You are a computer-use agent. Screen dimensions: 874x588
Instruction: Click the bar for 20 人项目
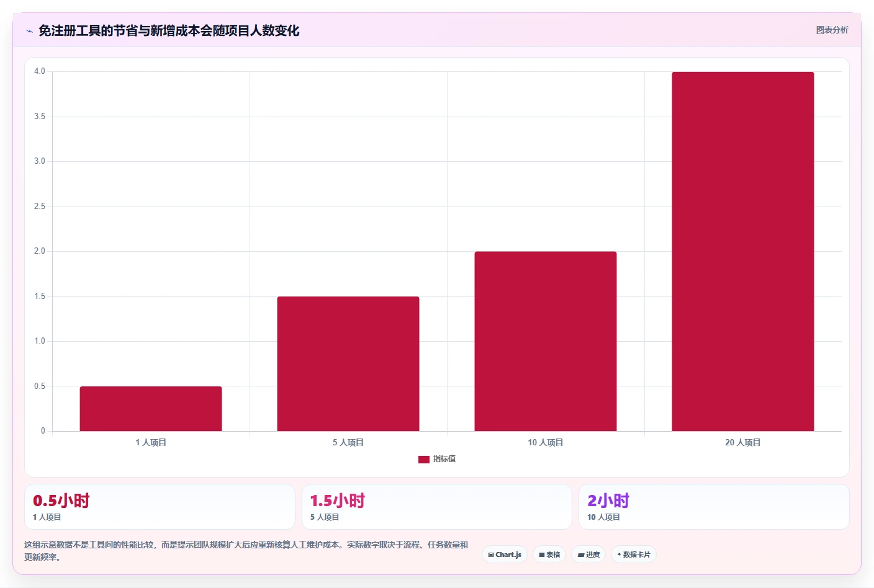coord(743,251)
